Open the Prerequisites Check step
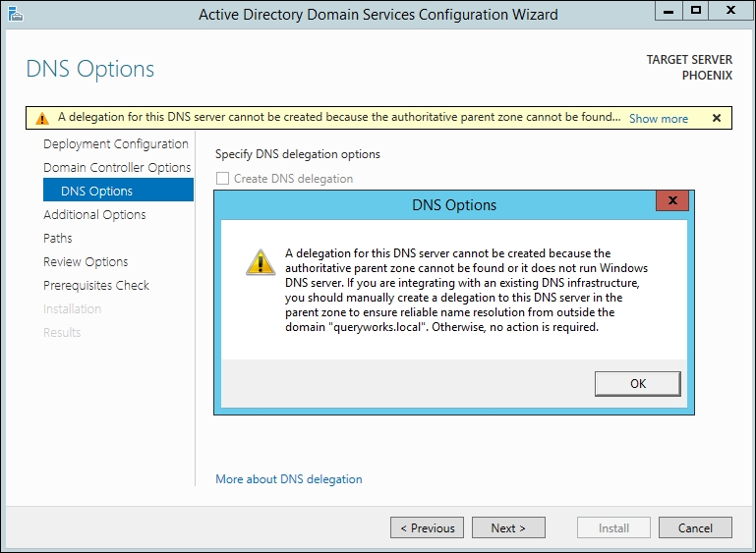 (96, 285)
